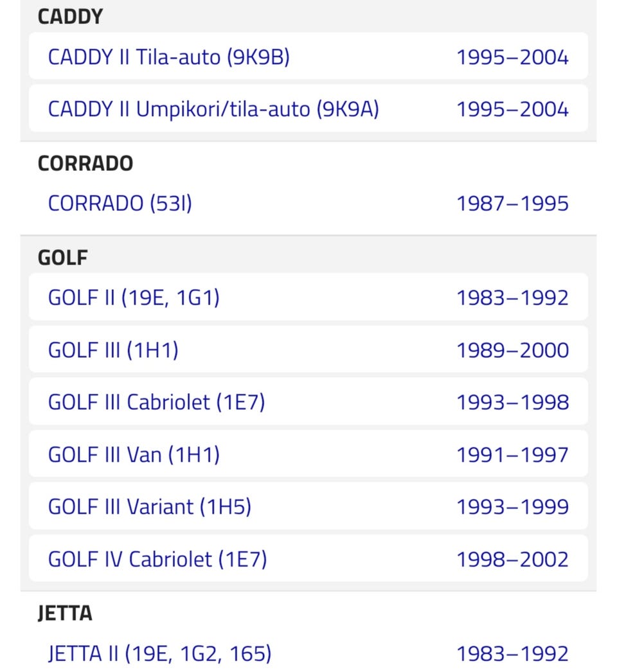Image resolution: width=617 pixels, height=672 pixels.
Task: Open GOLF III Cabriolet (1E7)
Action: point(156,402)
